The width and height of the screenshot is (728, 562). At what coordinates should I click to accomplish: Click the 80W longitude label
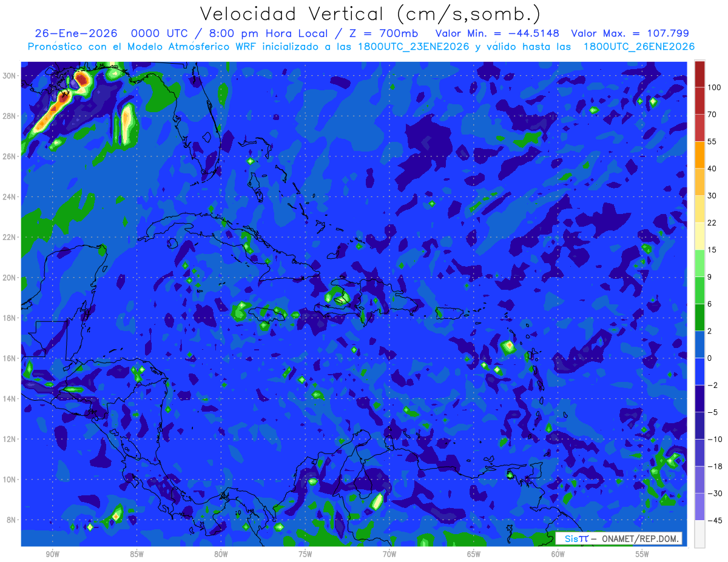221,555
